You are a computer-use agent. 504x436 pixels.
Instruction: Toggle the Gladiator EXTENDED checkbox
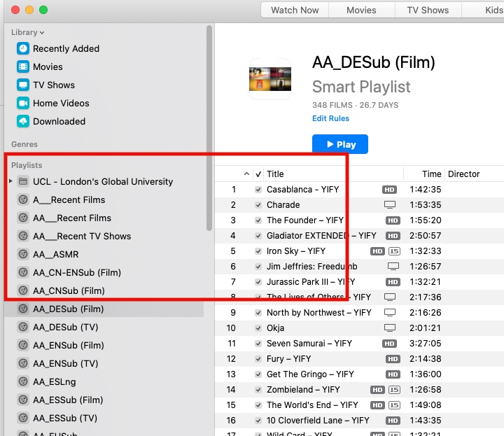tap(258, 236)
